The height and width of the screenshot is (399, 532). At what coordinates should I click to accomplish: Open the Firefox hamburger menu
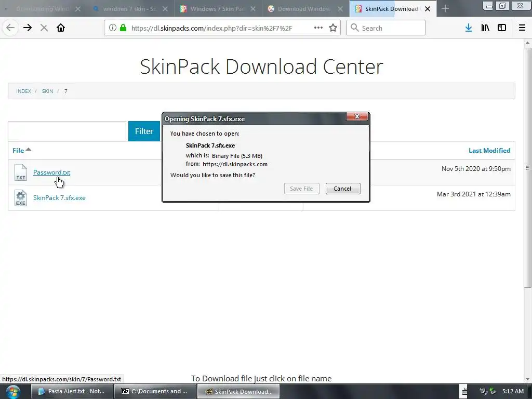522,28
